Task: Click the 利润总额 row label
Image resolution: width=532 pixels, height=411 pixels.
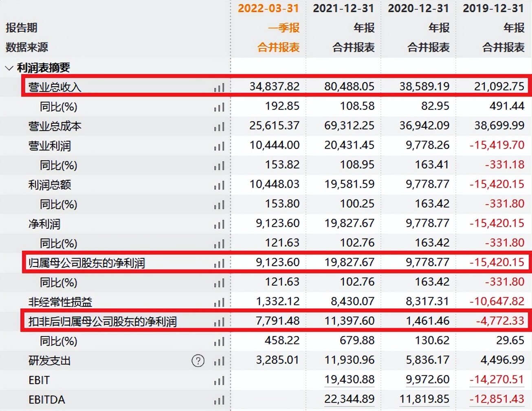Action: [50, 185]
